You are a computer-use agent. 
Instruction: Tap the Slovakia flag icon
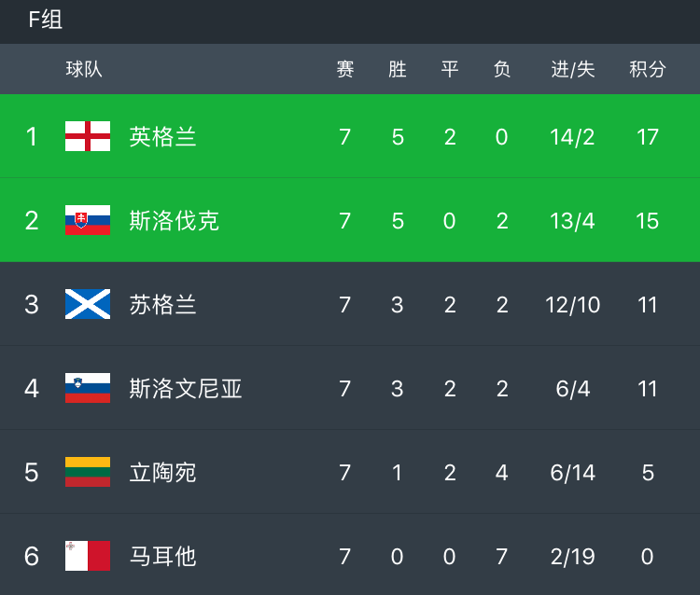click(88, 220)
